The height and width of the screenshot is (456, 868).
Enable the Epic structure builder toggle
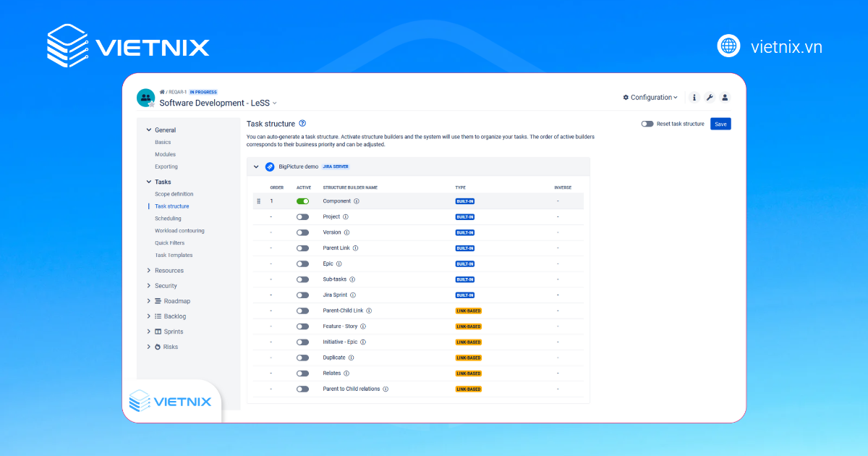pyautogui.click(x=303, y=263)
